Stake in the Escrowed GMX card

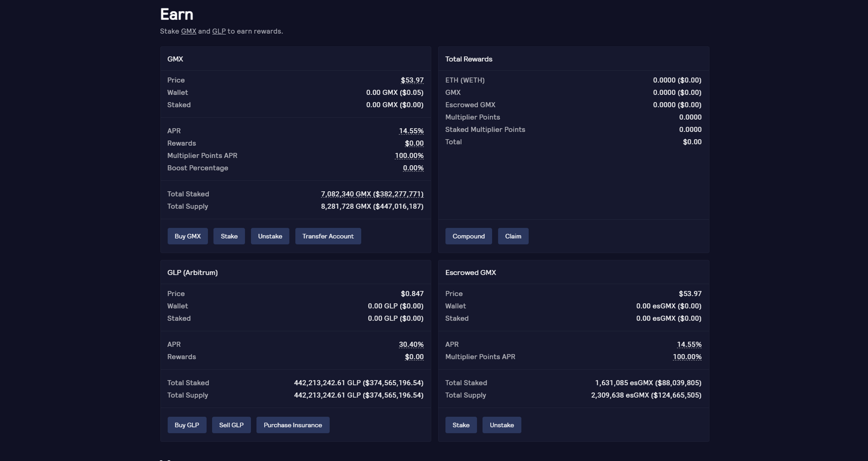tap(461, 425)
